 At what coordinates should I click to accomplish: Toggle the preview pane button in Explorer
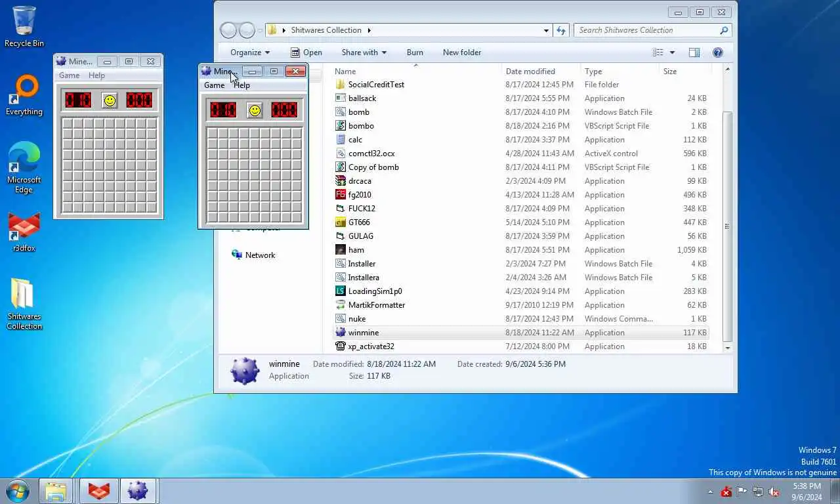[694, 52]
